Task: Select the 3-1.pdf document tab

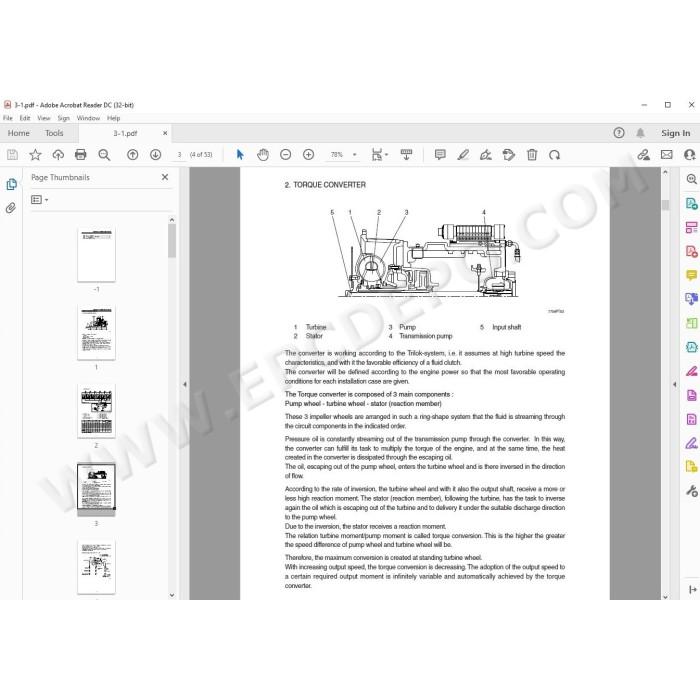Action: pos(125,133)
